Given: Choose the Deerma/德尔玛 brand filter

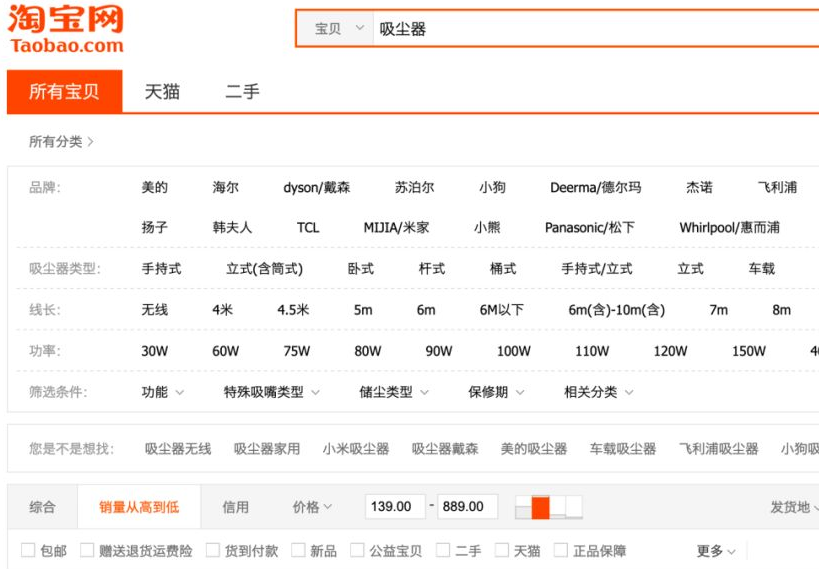Looking at the screenshot, I should click(595, 187).
